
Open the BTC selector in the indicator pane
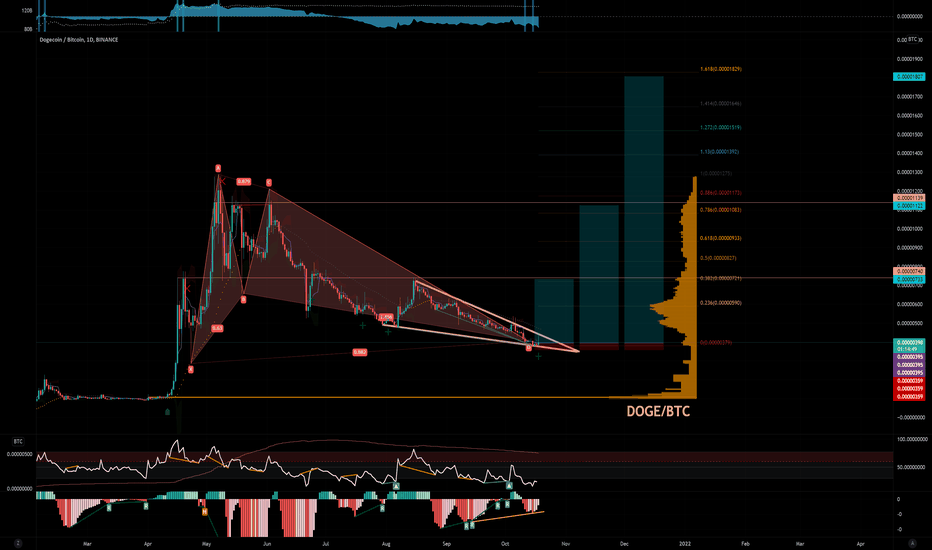click(18, 441)
